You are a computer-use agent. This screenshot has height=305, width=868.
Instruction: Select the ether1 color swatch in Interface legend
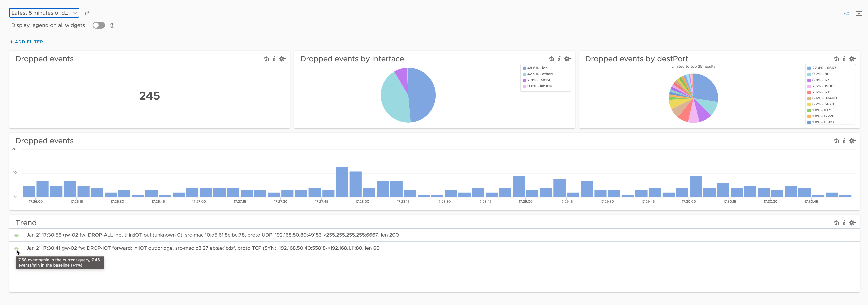click(524, 74)
